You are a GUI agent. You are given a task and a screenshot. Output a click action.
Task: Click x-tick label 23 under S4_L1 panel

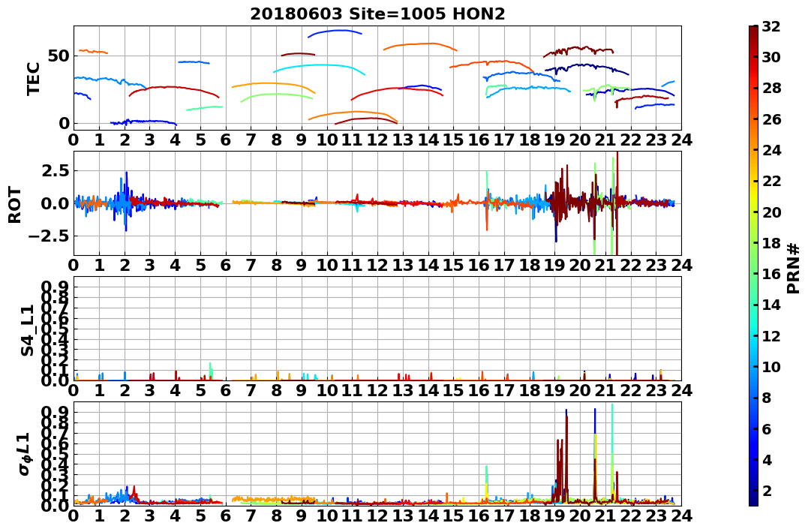(656, 390)
